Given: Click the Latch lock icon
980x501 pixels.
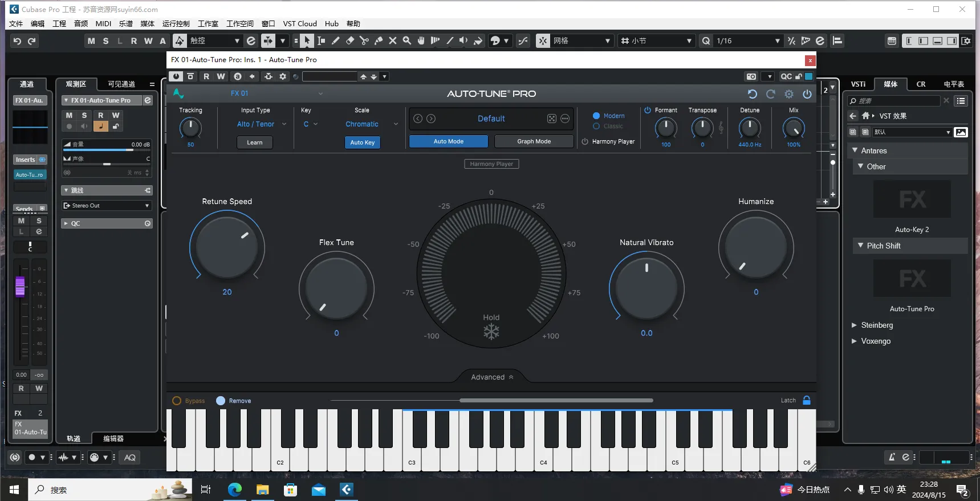Looking at the screenshot, I should 807,400.
